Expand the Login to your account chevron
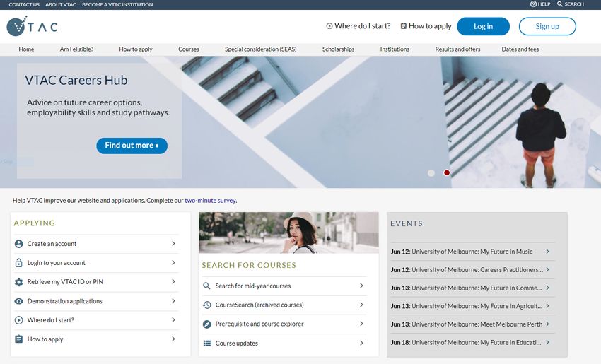The height and width of the screenshot is (364, 601). [173, 262]
